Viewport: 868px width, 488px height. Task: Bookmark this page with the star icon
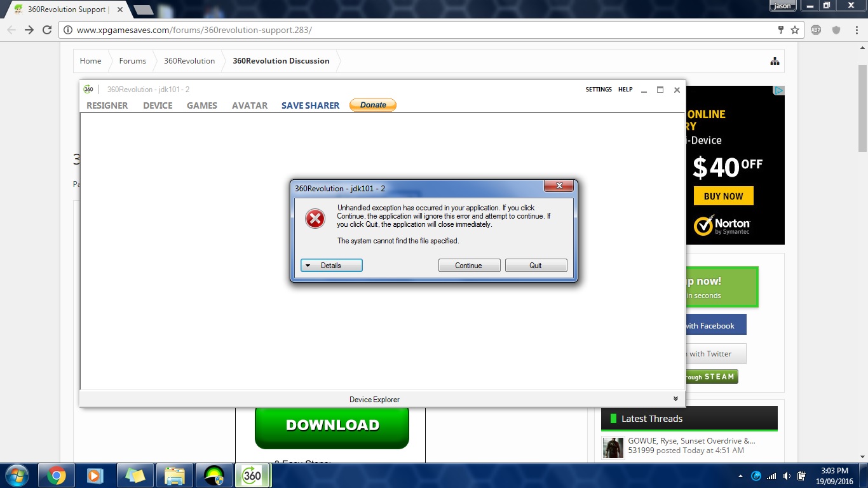[x=794, y=30]
